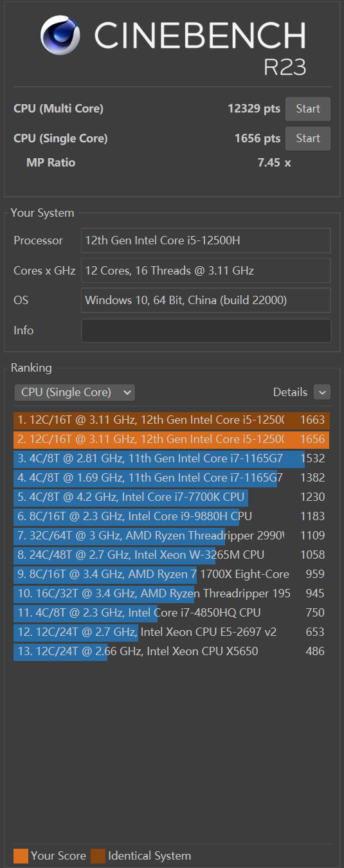
Task: Select the Core i7-7700K ranking row
Action: [172, 497]
